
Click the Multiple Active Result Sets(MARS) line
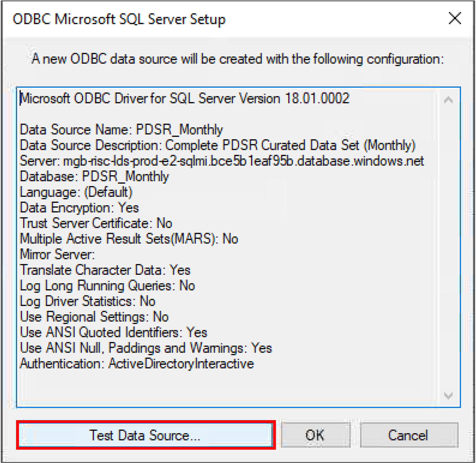click(x=129, y=239)
